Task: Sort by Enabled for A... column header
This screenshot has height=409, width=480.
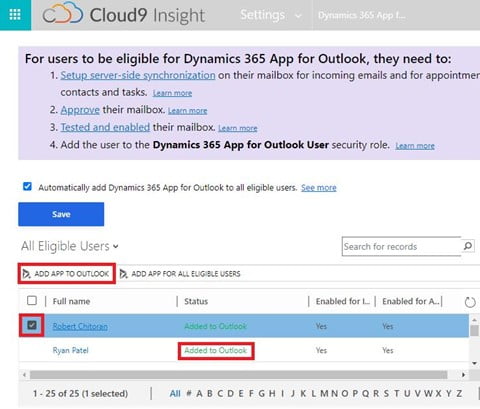Action: coord(411,301)
